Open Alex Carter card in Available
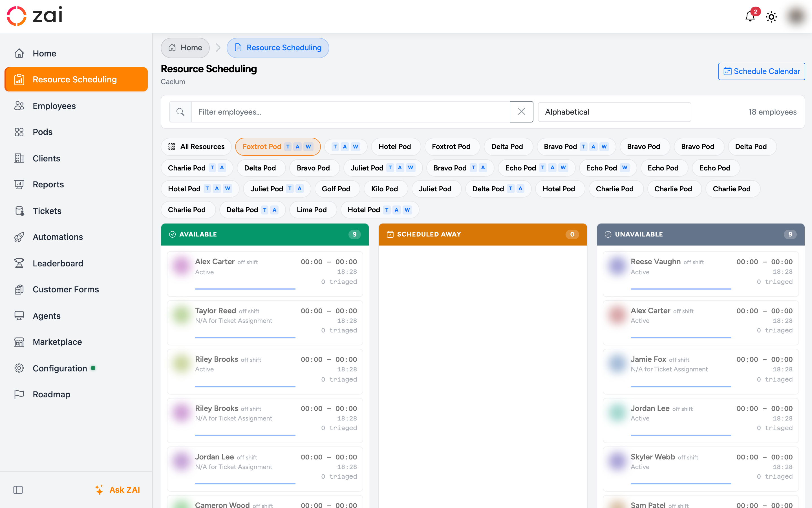The image size is (812, 508). tap(265, 273)
